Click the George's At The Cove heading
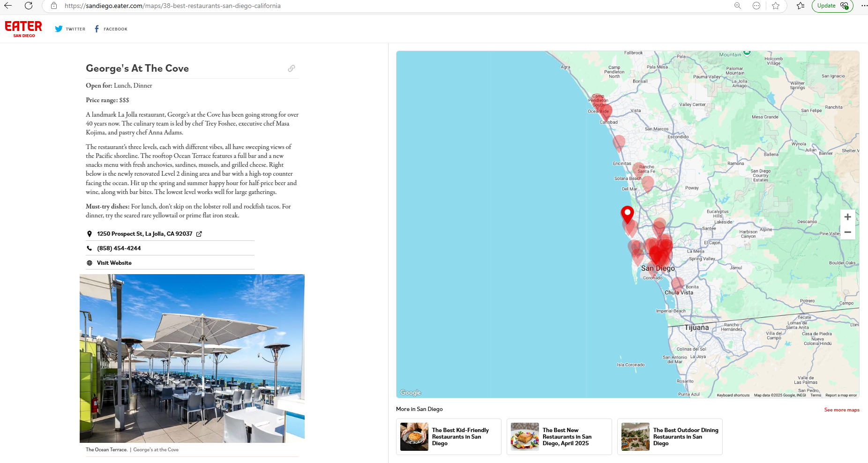The image size is (868, 463). tap(137, 68)
